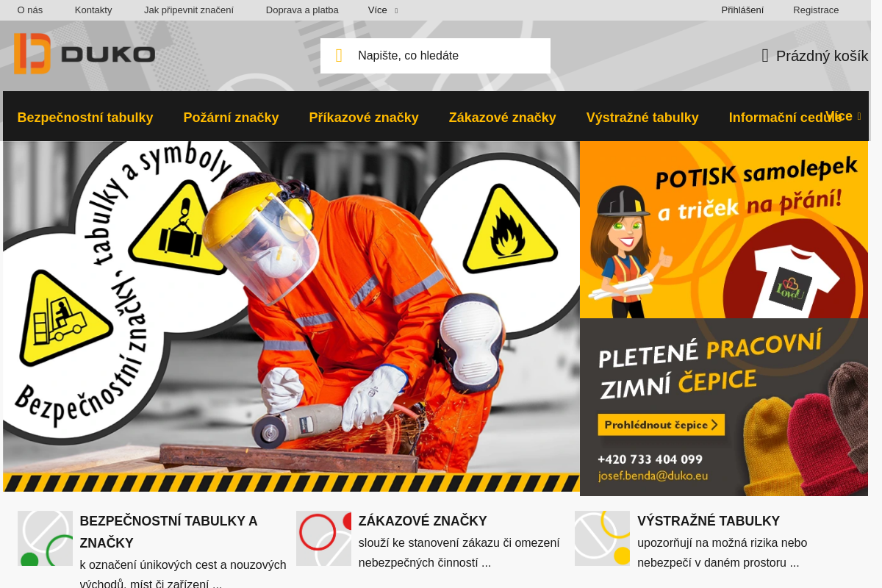This screenshot has height=588, width=882.
Task: Open the main safety signs hero banner
Action: (x=291, y=317)
